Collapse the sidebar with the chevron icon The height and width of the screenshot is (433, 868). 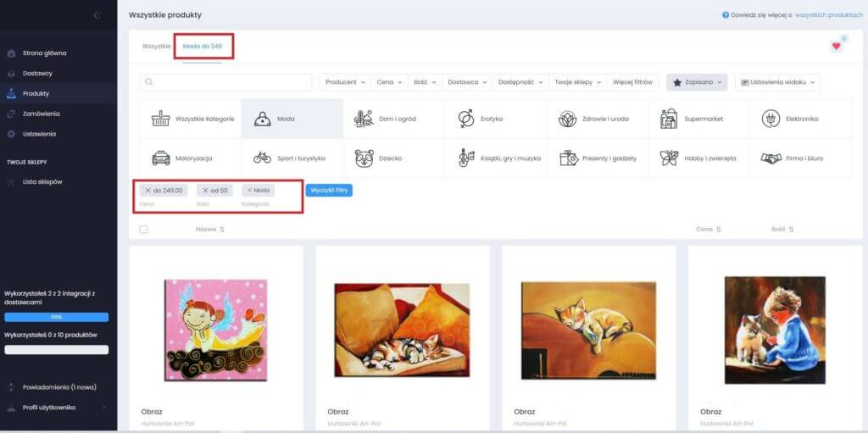97,15
